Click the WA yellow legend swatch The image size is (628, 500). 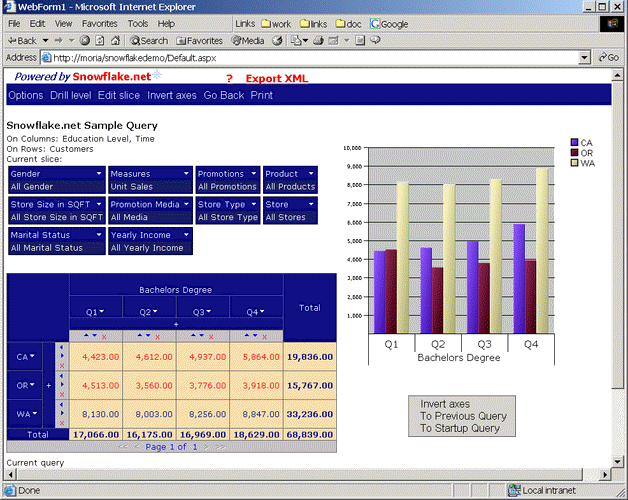click(574, 163)
